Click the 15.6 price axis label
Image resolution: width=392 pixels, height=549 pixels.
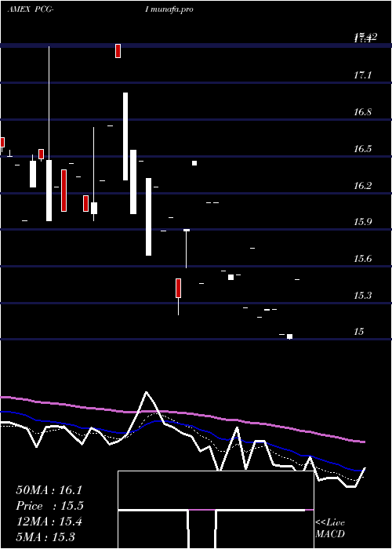(x=362, y=259)
